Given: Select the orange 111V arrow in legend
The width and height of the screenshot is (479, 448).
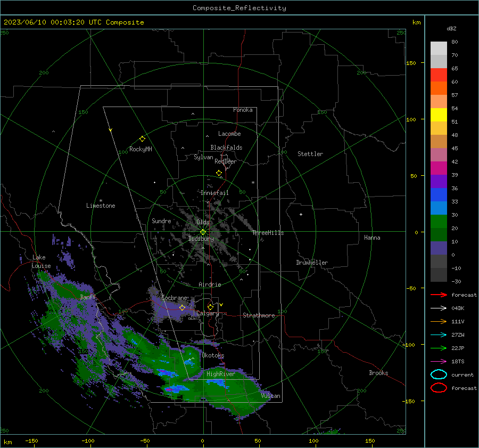Looking at the screenshot, I should point(439,321).
